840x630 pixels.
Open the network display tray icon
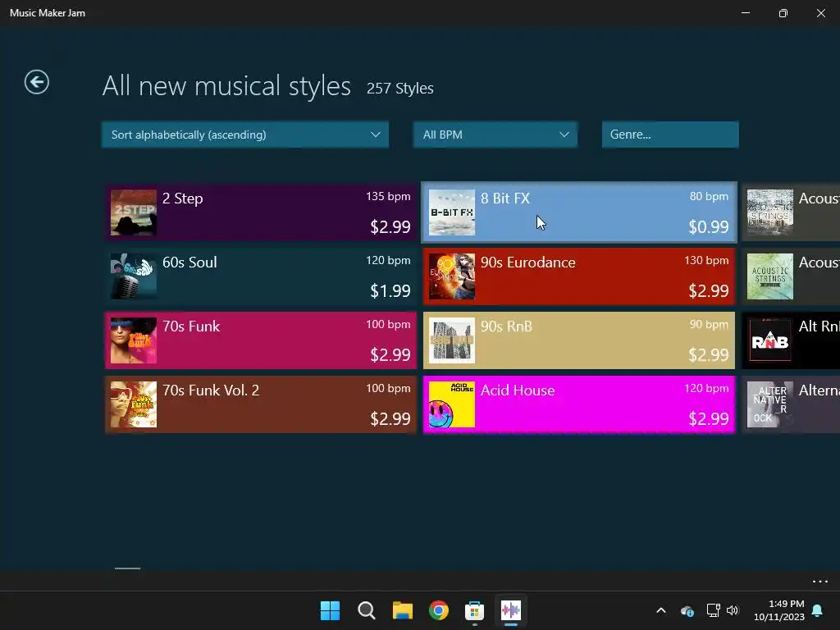713,610
